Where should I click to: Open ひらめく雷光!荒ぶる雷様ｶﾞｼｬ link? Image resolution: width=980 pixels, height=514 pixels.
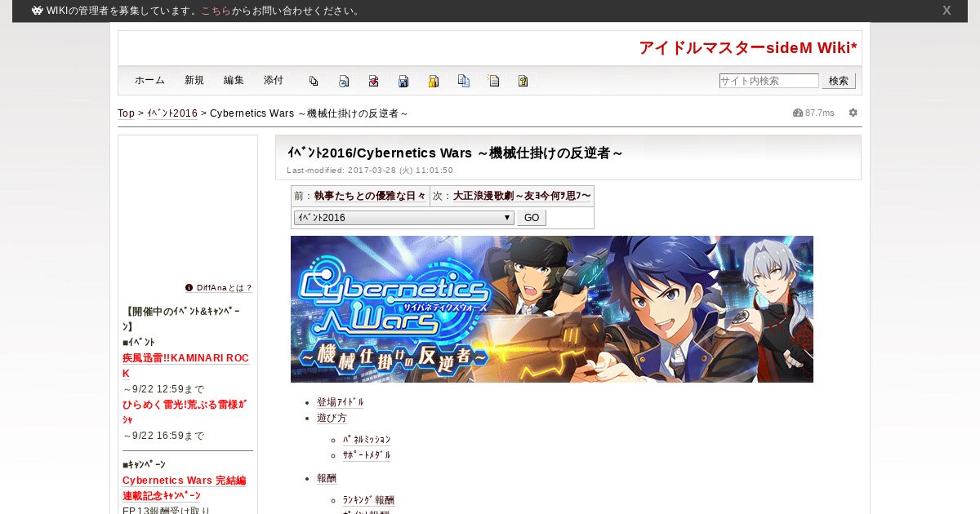pyautogui.click(x=185, y=411)
